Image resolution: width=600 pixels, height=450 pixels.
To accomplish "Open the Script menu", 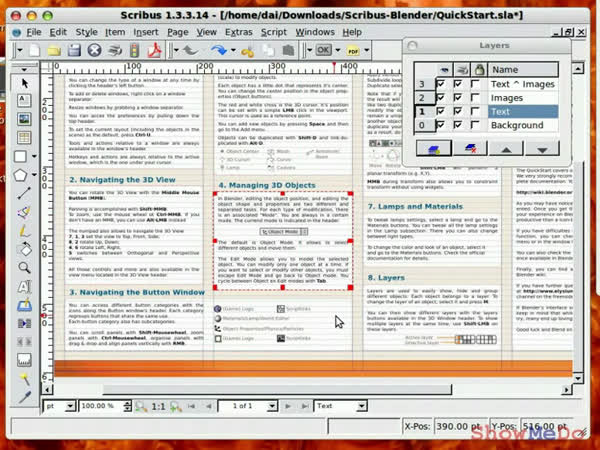I will [274, 32].
